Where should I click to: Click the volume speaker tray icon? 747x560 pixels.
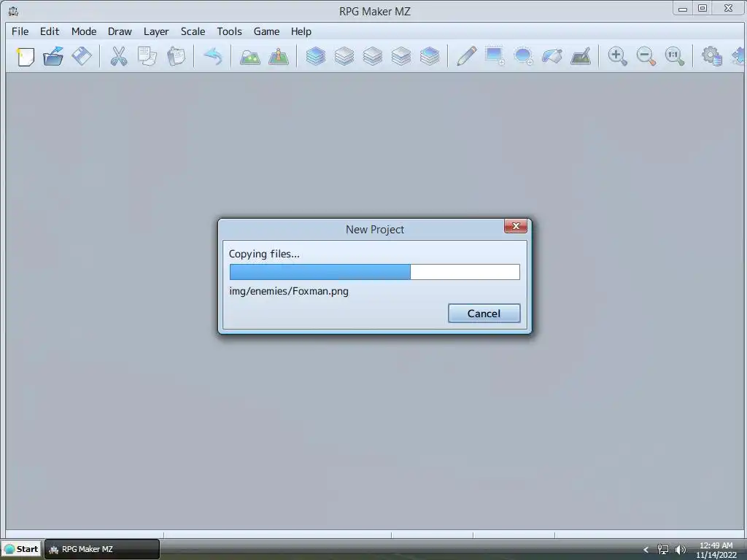[681, 550]
